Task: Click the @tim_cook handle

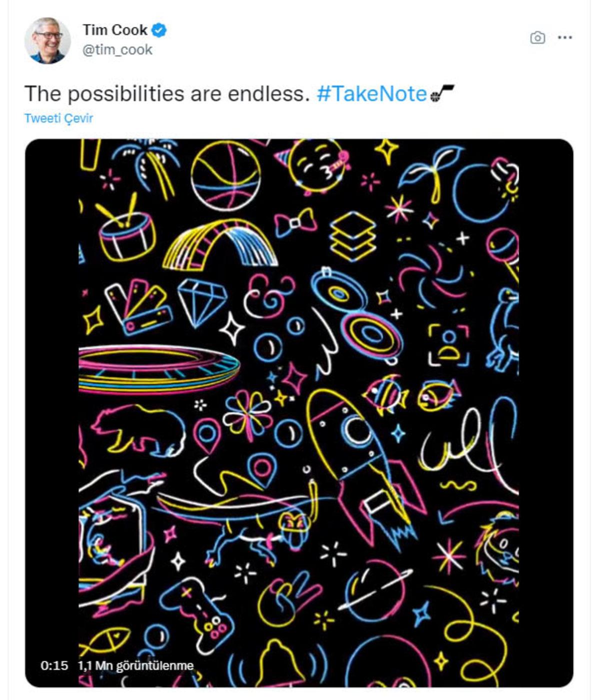Action: click(117, 50)
